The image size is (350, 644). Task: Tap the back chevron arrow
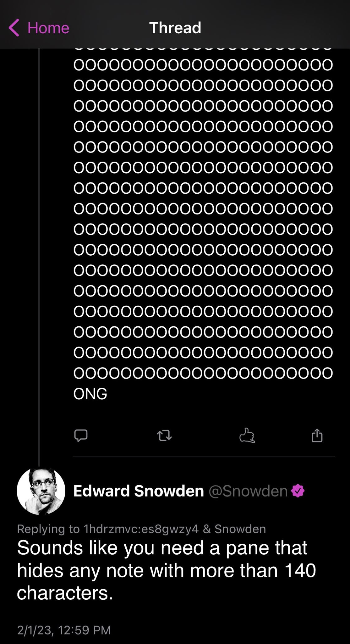coord(14,28)
